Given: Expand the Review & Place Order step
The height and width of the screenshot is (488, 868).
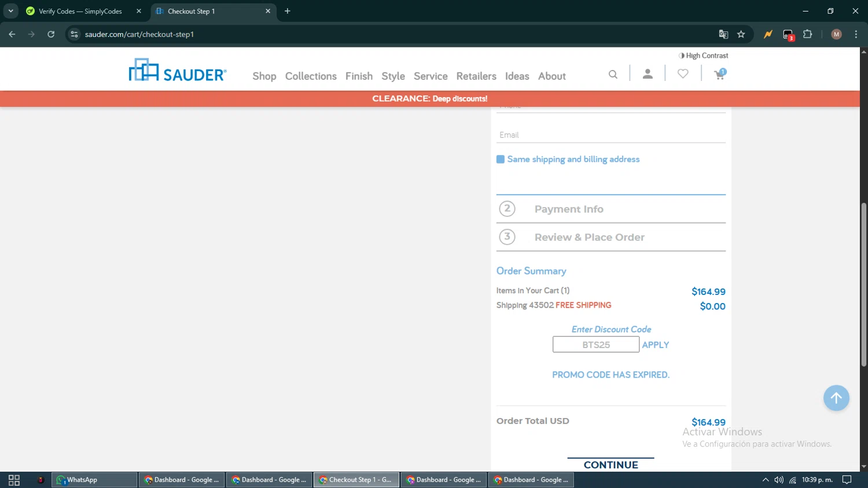Looking at the screenshot, I should click(611, 237).
